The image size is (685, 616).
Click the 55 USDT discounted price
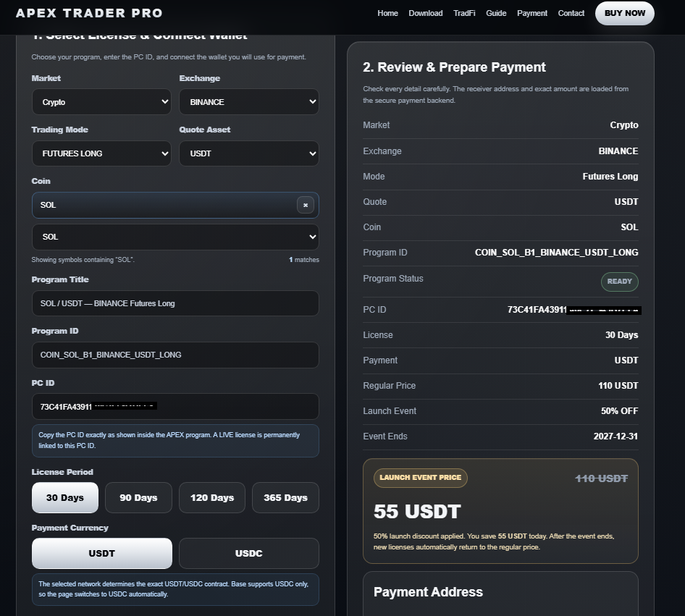(417, 511)
